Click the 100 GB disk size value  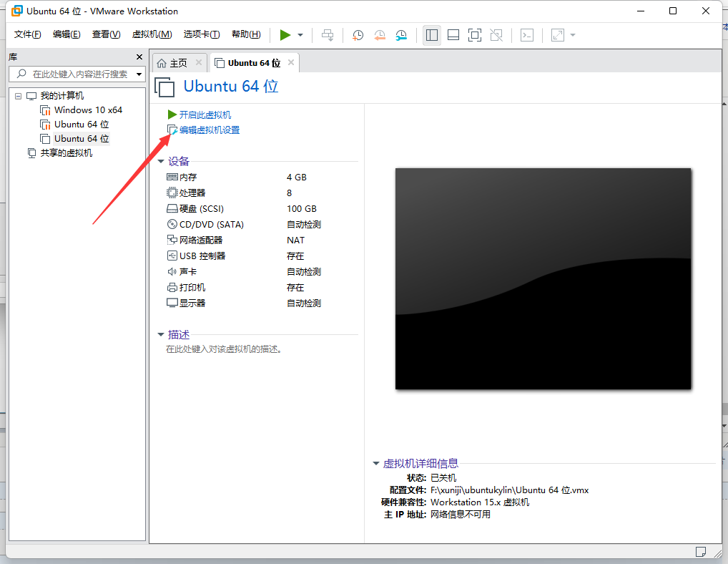pos(302,209)
